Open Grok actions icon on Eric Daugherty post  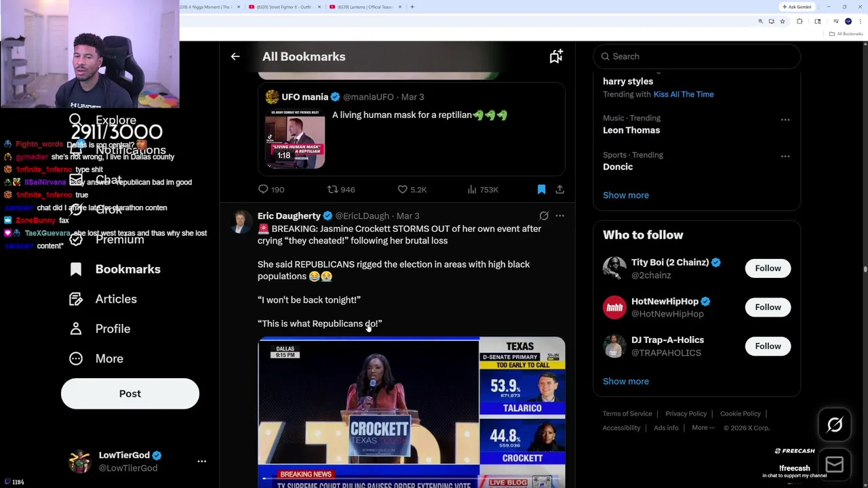[544, 216]
